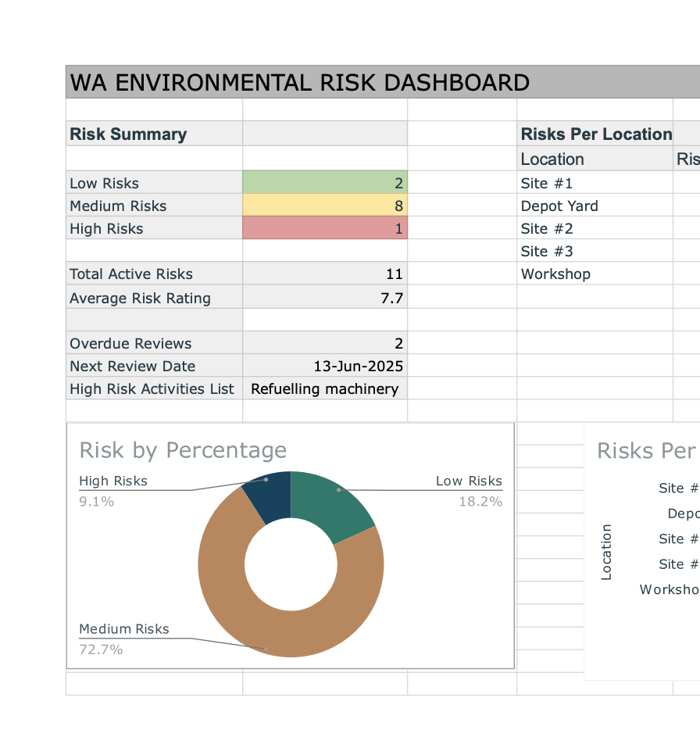Select the green Low Risks value cell
This screenshot has width=700, height=730.
(325, 184)
